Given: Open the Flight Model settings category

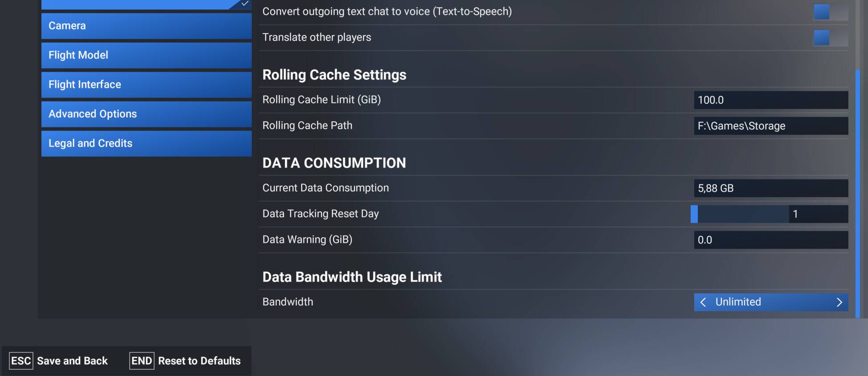Looking at the screenshot, I should [x=146, y=55].
